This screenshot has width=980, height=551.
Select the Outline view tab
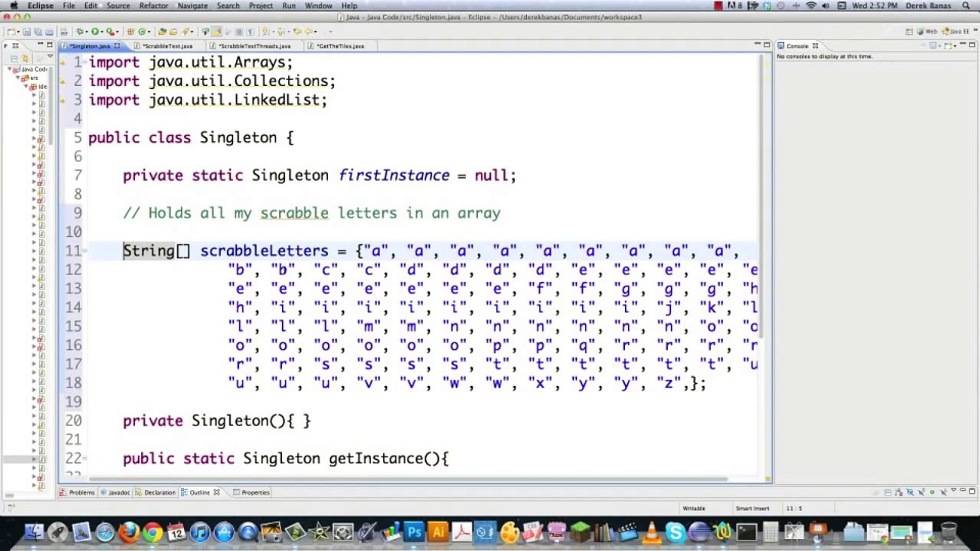pyautogui.click(x=200, y=492)
